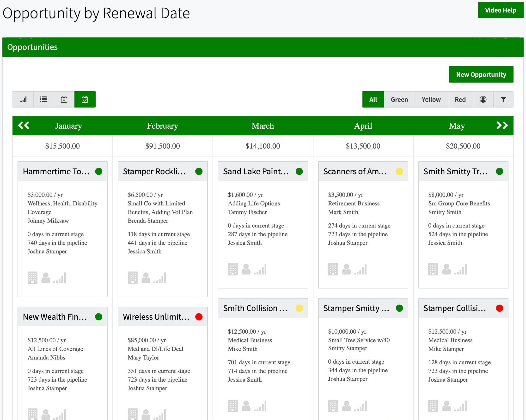Click red status dot on Wireless Unlimit card

(x=199, y=317)
